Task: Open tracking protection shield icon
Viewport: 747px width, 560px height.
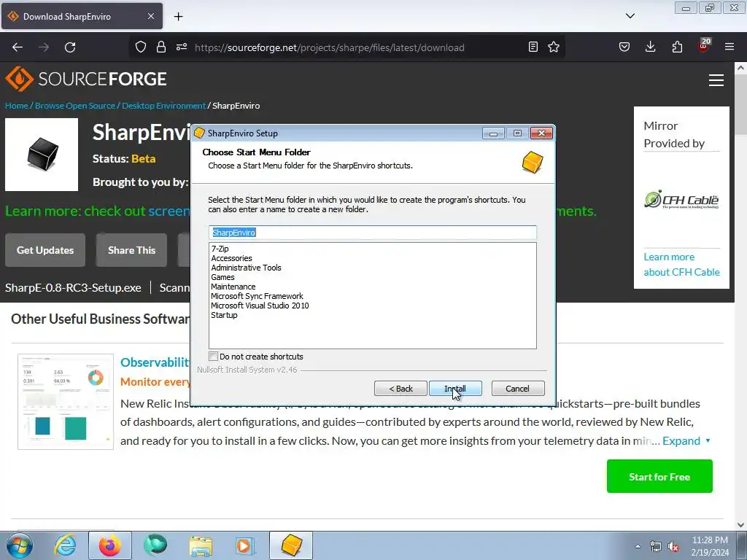Action: pyautogui.click(x=141, y=47)
